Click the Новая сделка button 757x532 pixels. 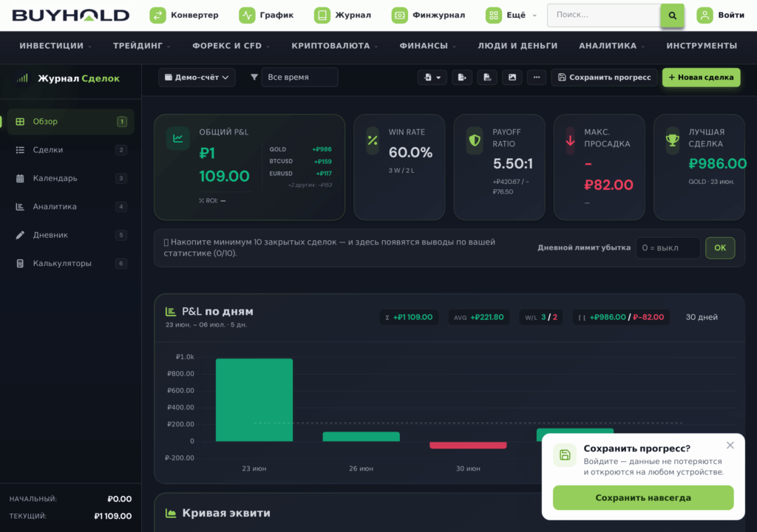tap(701, 78)
